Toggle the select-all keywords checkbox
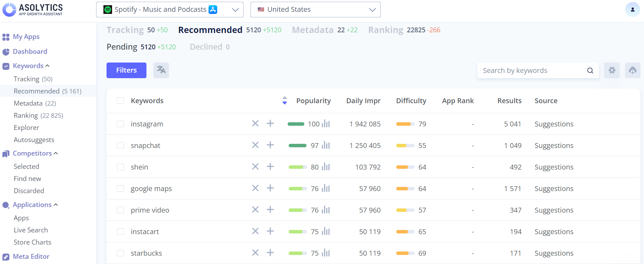 coord(120,101)
